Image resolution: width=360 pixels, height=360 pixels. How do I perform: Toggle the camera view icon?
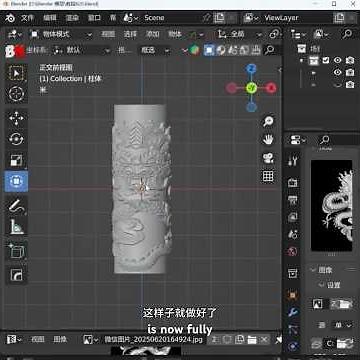(268, 158)
